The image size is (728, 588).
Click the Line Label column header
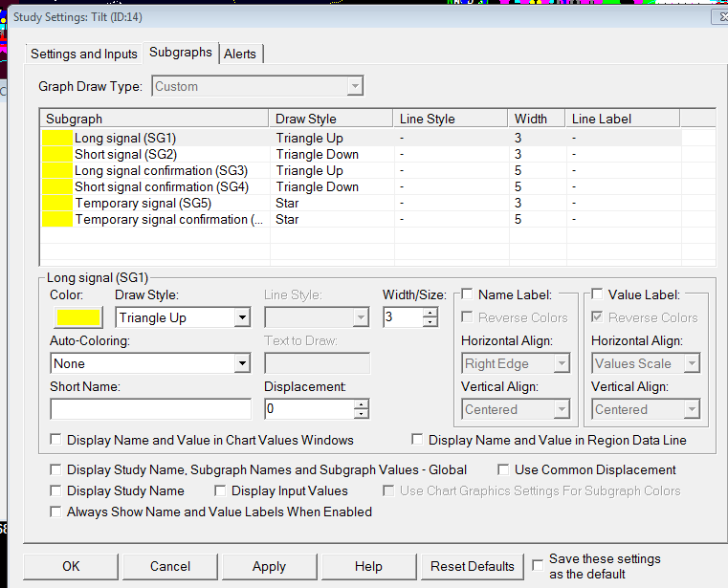click(x=623, y=119)
